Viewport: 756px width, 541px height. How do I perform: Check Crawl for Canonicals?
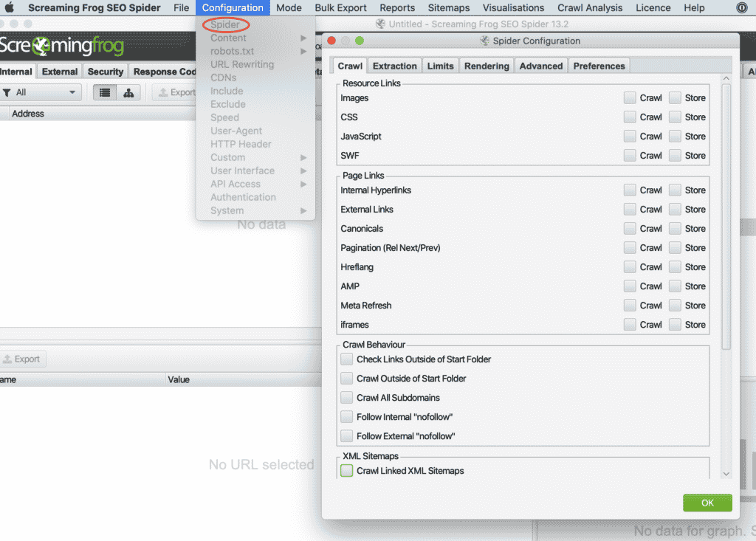(630, 229)
